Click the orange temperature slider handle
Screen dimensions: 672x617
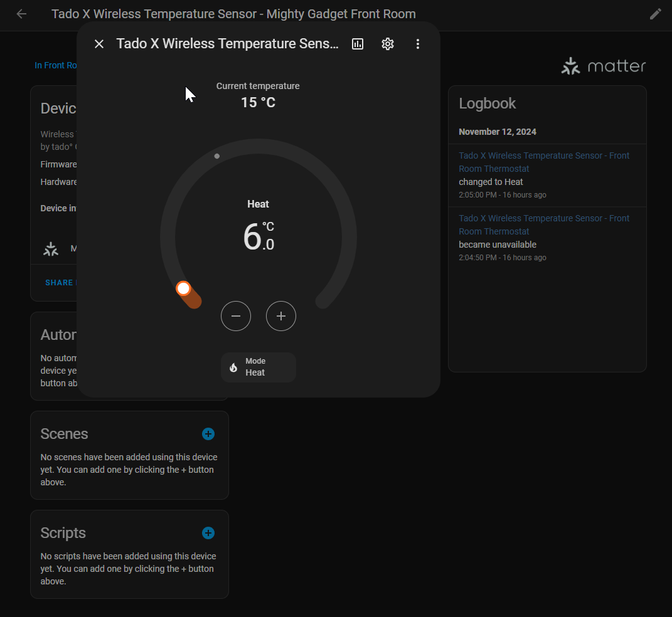pos(183,288)
